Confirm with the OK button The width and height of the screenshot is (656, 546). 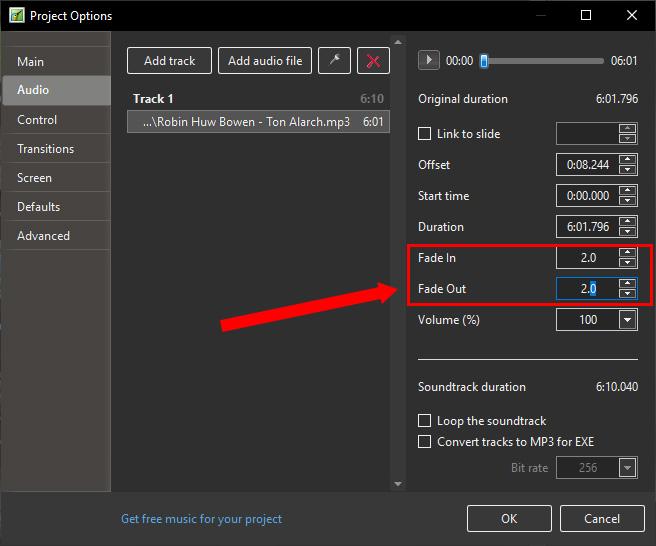(x=509, y=519)
